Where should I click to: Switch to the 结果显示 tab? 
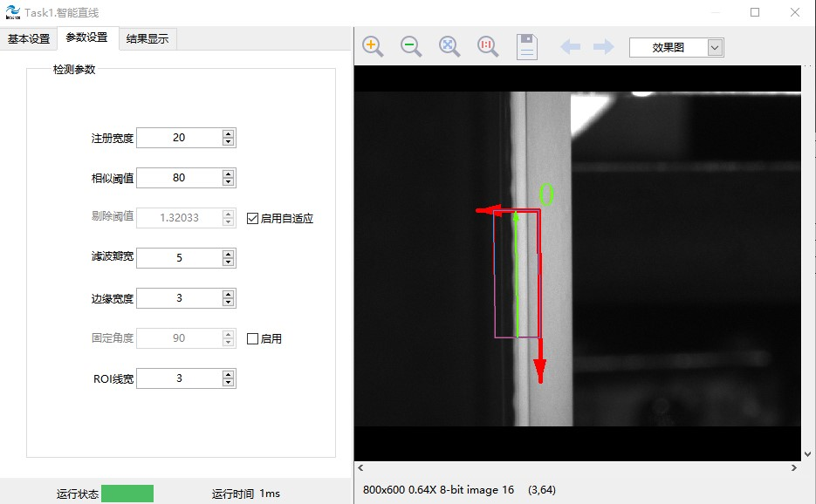pyautogui.click(x=147, y=38)
